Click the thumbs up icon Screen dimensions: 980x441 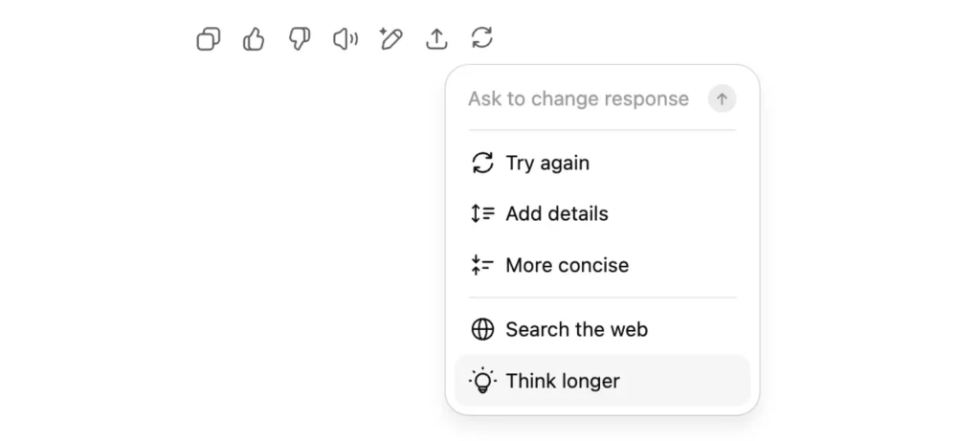[x=254, y=39]
